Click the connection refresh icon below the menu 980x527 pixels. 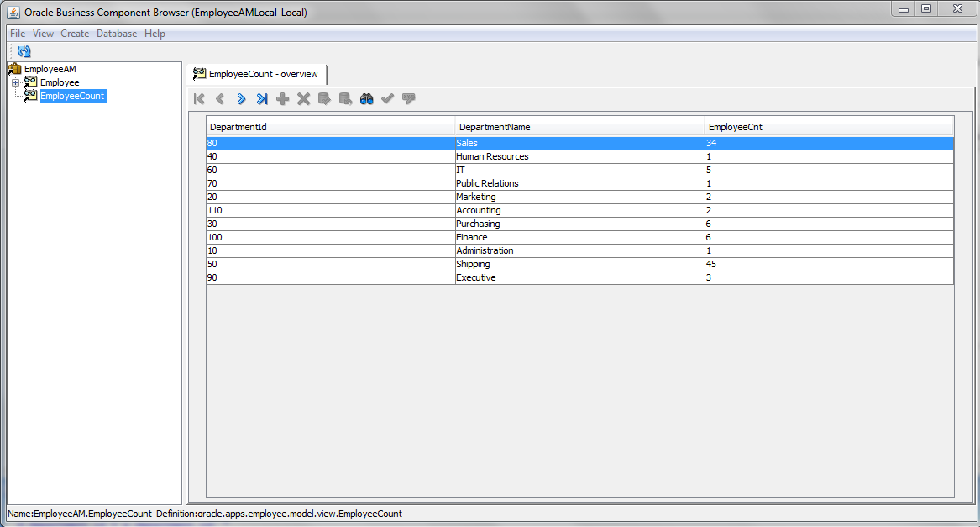(24, 50)
